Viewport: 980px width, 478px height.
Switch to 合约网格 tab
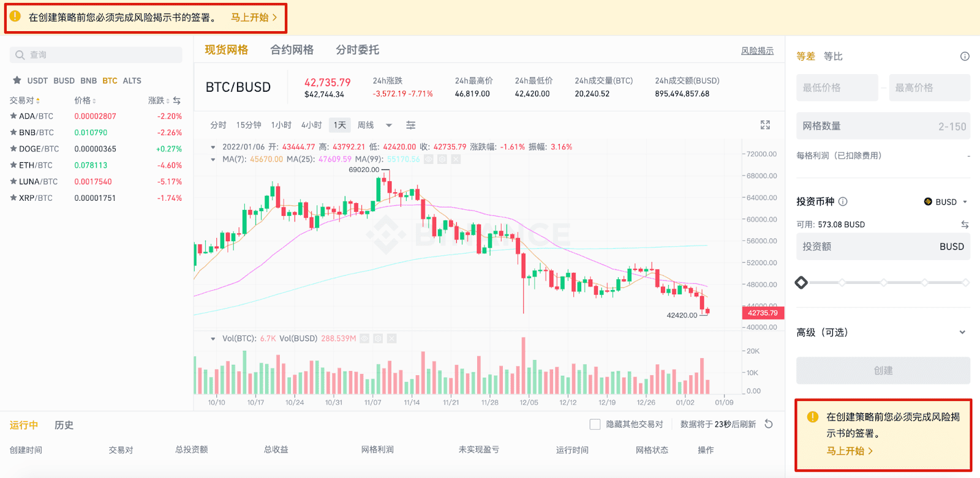pos(292,50)
